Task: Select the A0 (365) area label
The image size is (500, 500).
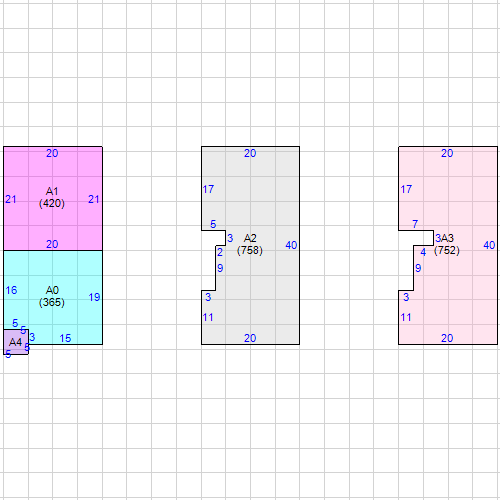Action: point(52,296)
